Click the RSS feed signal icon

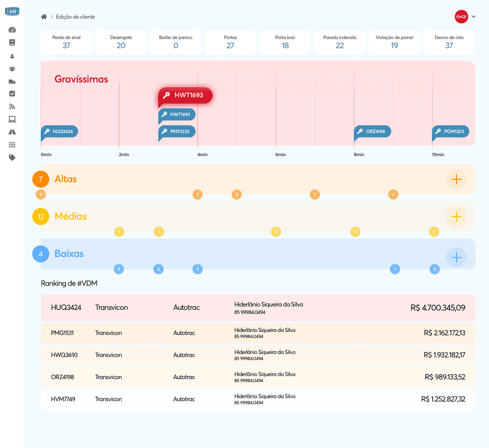point(12,107)
